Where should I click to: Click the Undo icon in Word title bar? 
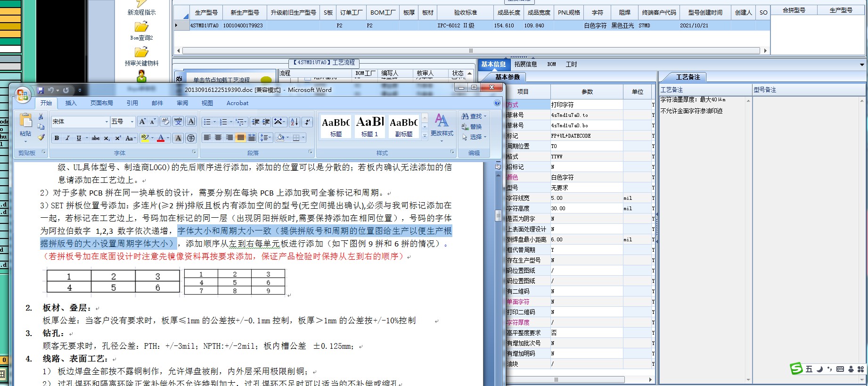pyautogui.click(x=51, y=90)
